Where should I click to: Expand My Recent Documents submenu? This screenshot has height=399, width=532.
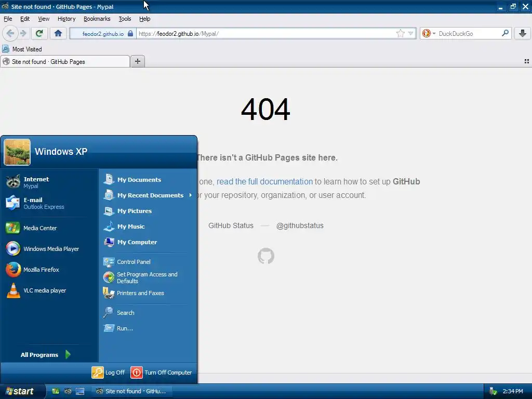point(148,195)
